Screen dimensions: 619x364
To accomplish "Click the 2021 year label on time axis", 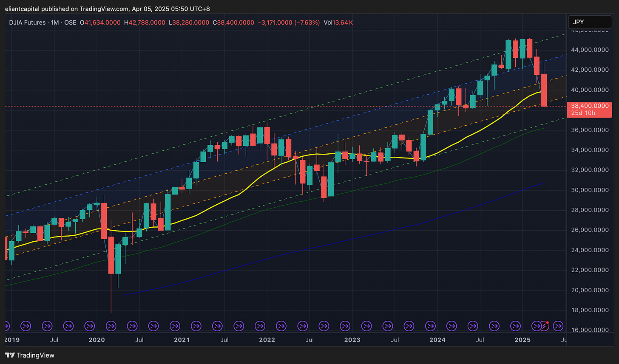I will click(x=182, y=340).
